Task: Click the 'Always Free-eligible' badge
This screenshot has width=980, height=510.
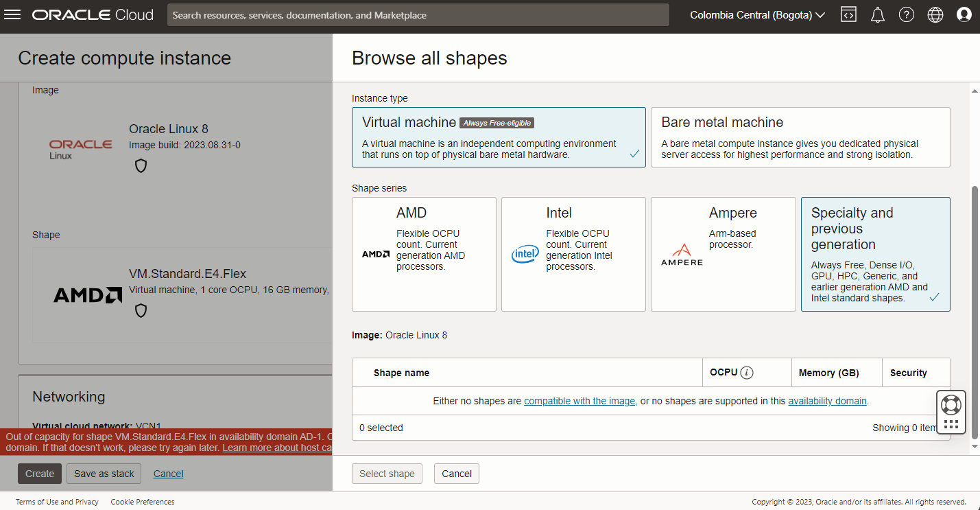Action: pos(497,123)
